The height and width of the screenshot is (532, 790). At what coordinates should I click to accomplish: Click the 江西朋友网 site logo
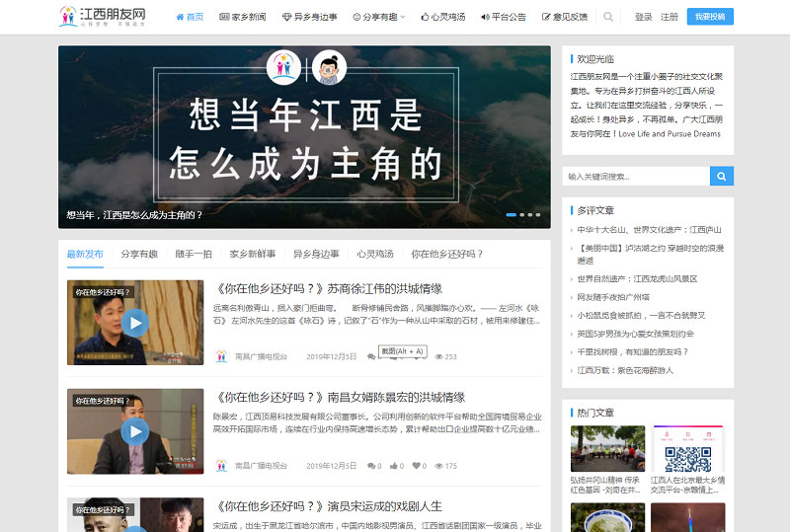click(104, 17)
